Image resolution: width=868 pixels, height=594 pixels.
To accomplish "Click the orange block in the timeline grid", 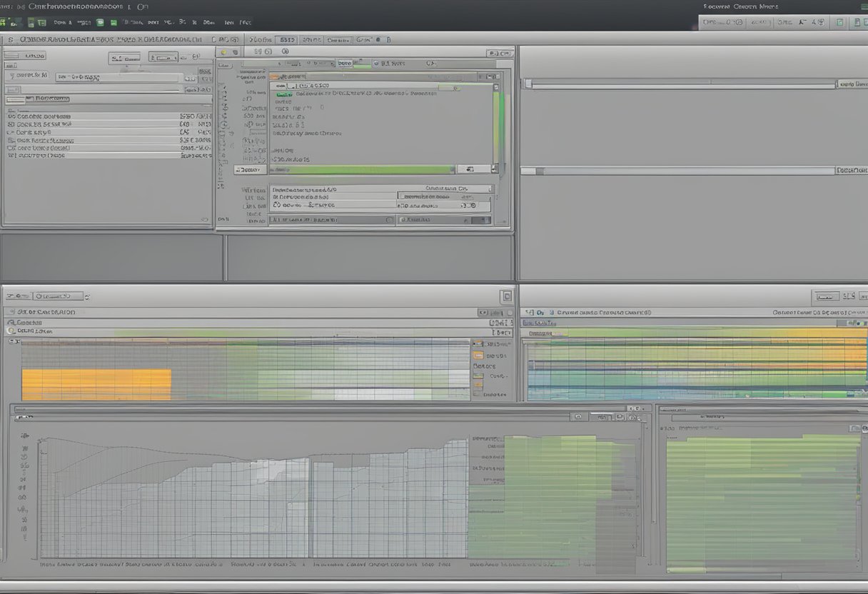I will [x=96, y=384].
